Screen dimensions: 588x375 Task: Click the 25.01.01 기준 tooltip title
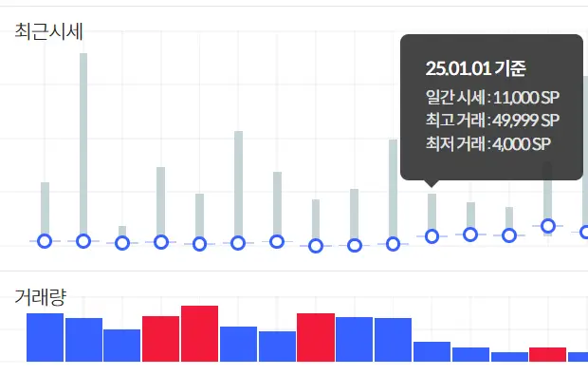point(476,68)
